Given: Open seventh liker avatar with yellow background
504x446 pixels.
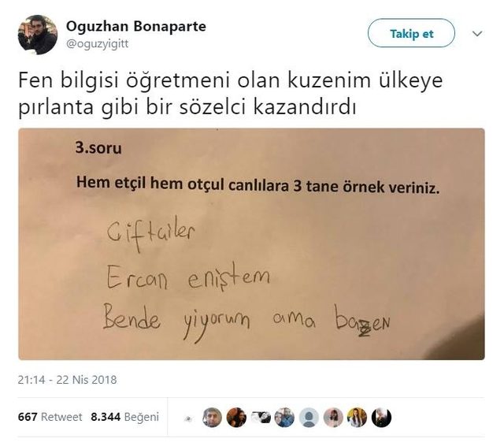Looking at the screenshot, I should (x=357, y=418).
